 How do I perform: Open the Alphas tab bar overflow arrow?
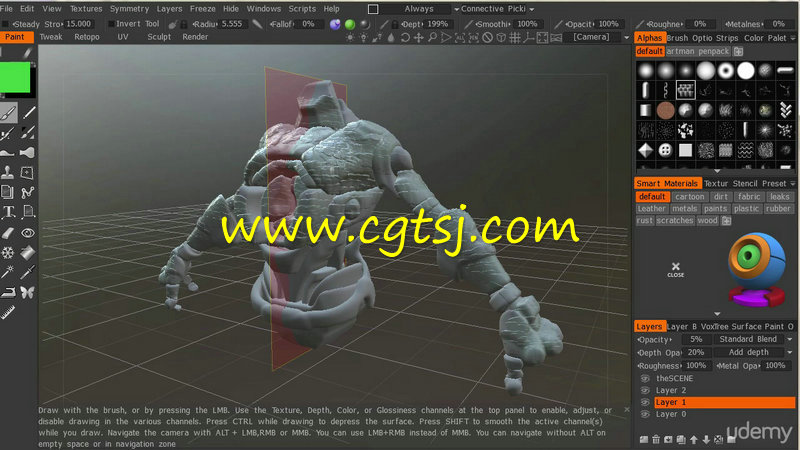click(x=792, y=38)
